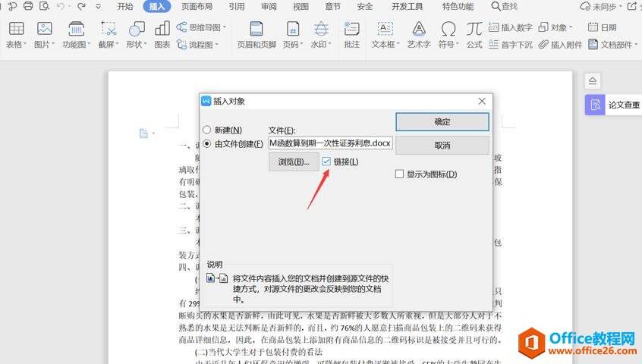Open 论文查重 paper check side panel
This screenshot has width=642, height=364.
click(613, 105)
